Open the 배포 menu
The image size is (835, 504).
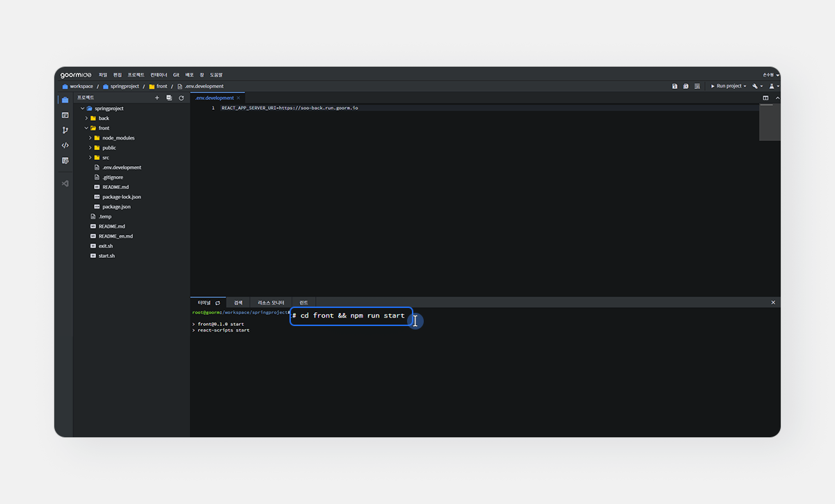point(189,74)
